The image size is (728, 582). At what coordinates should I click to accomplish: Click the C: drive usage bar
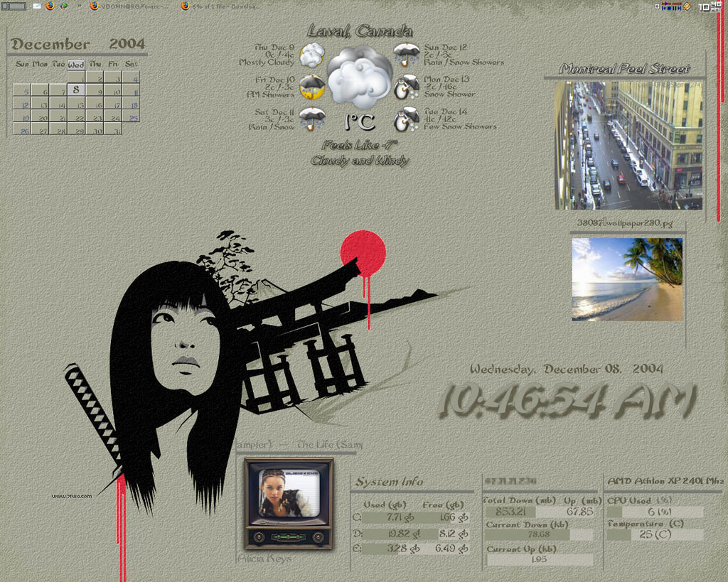click(415, 517)
